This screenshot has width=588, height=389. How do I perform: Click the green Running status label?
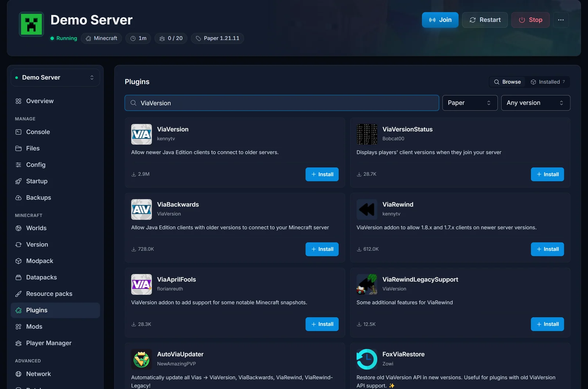[x=64, y=38]
